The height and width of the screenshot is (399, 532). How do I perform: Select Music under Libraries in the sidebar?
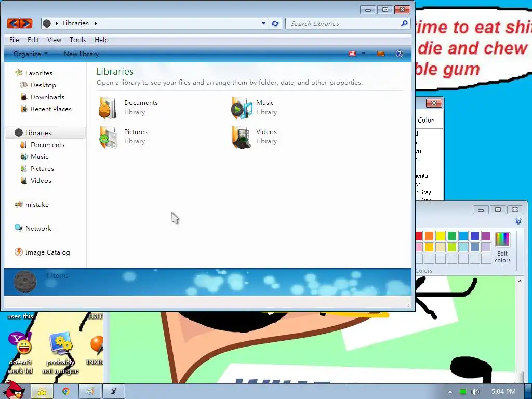(39, 157)
